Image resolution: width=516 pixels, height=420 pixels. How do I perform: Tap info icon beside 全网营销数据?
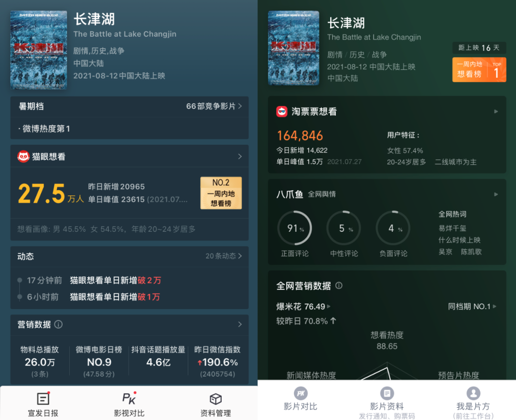click(339, 285)
